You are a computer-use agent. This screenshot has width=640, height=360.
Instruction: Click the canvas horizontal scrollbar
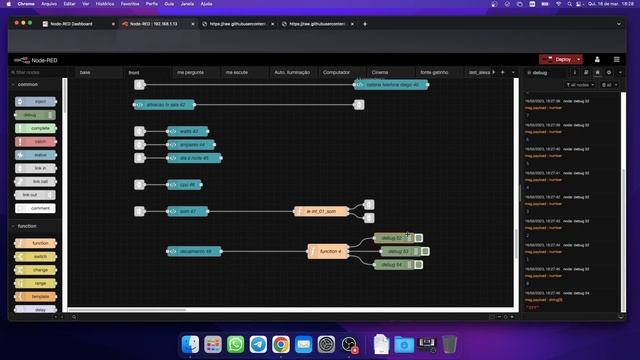click(x=127, y=310)
